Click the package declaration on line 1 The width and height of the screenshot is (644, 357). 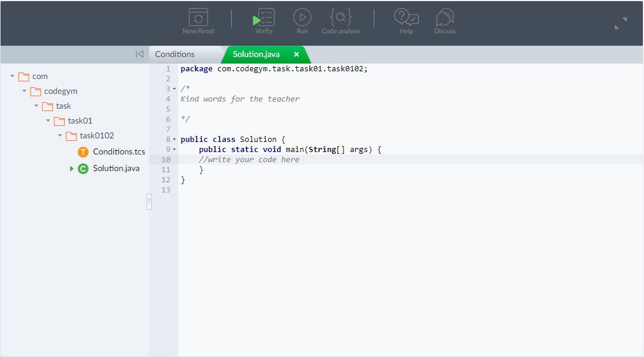coord(274,69)
